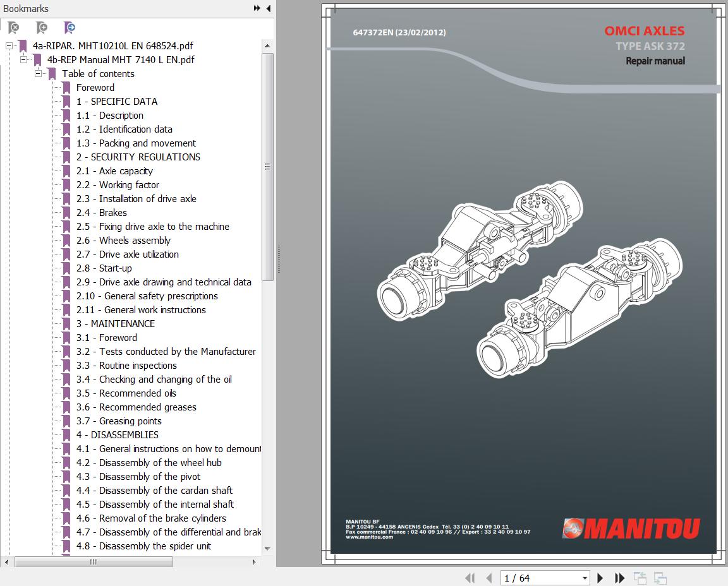Click bookmarks horizontal scrollbar right arrow
The height and width of the screenshot is (586, 728).
point(254,563)
